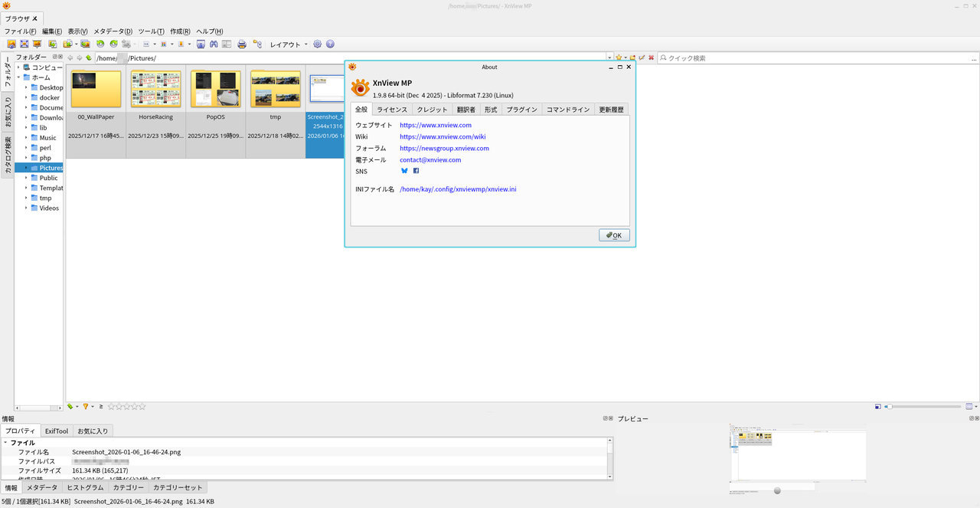Expand the コンピュータ tree node
This screenshot has height=508, width=980.
coord(18,67)
